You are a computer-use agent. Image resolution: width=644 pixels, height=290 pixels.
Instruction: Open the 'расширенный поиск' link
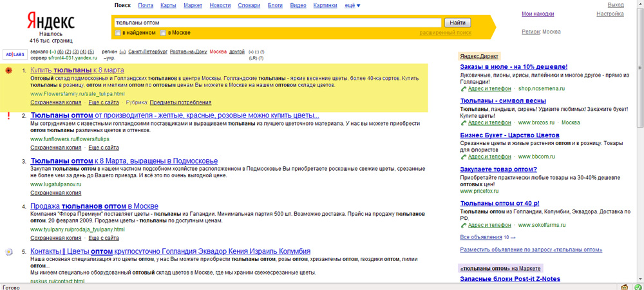click(x=445, y=33)
